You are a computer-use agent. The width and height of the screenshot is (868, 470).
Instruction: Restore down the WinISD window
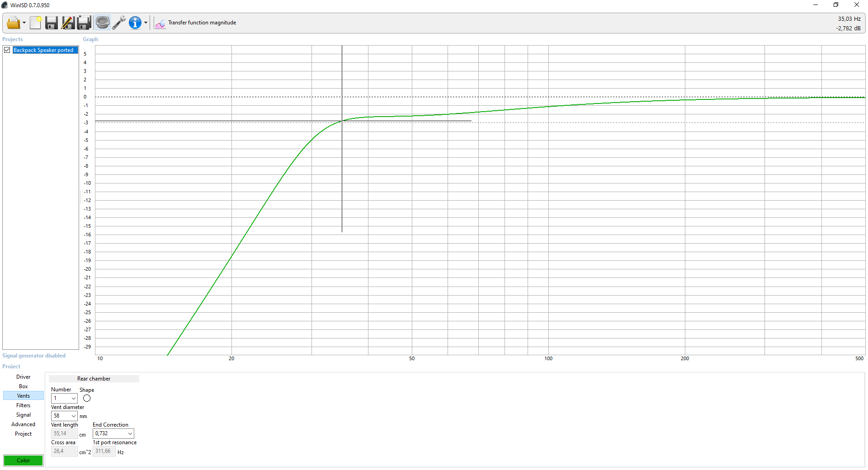click(x=836, y=5)
